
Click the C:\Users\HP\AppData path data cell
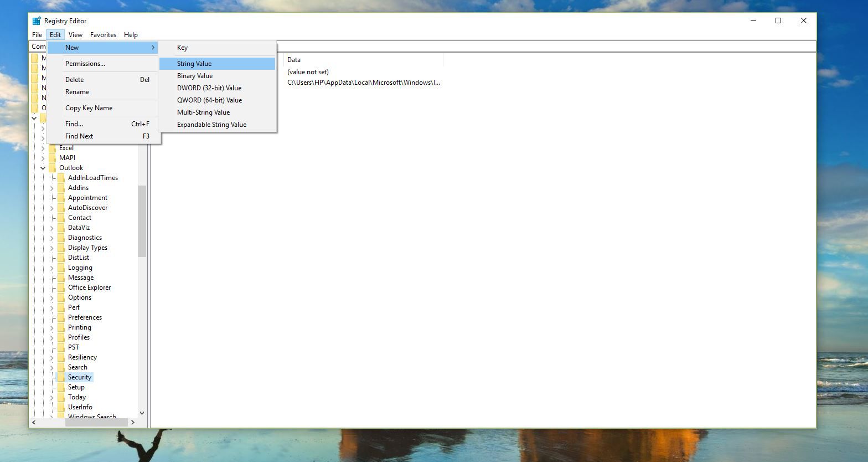[x=364, y=83]
